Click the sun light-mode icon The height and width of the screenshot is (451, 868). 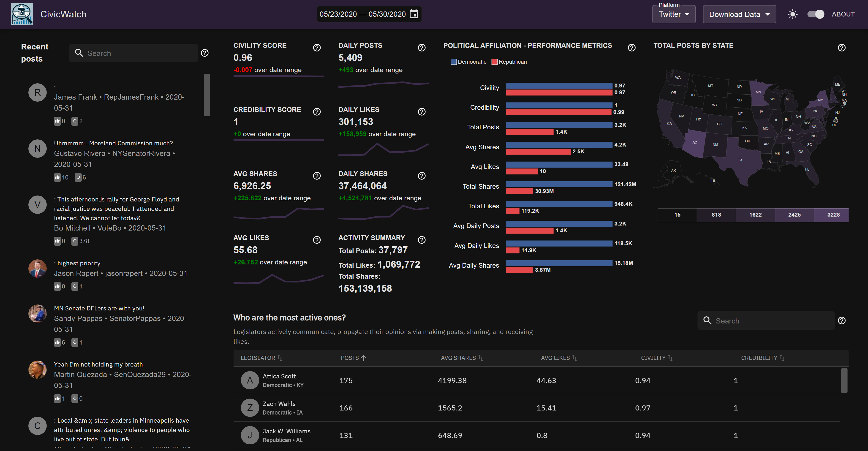point(792,14)
